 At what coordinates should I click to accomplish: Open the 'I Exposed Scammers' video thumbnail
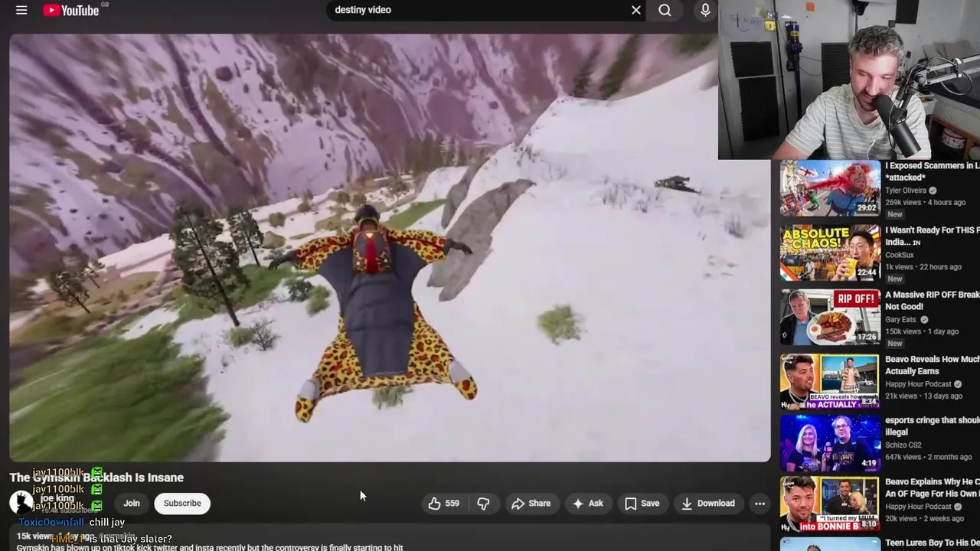(x=830, y=188)
